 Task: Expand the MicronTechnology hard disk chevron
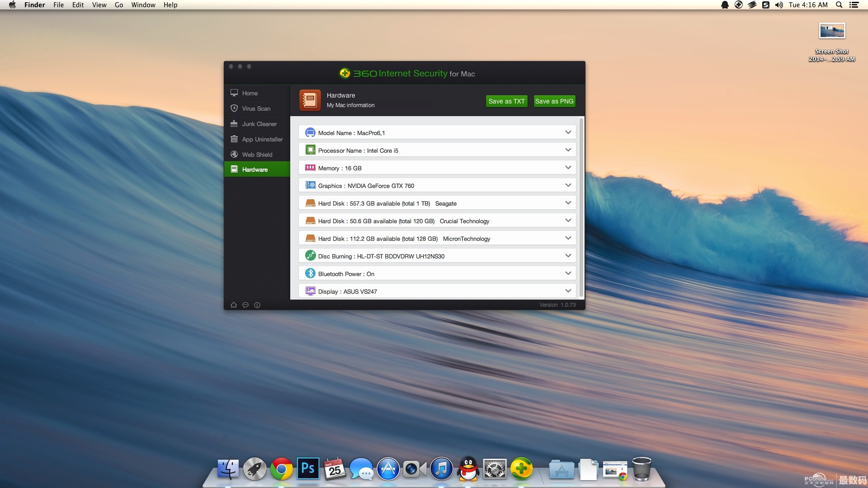[x=568, y=238]
